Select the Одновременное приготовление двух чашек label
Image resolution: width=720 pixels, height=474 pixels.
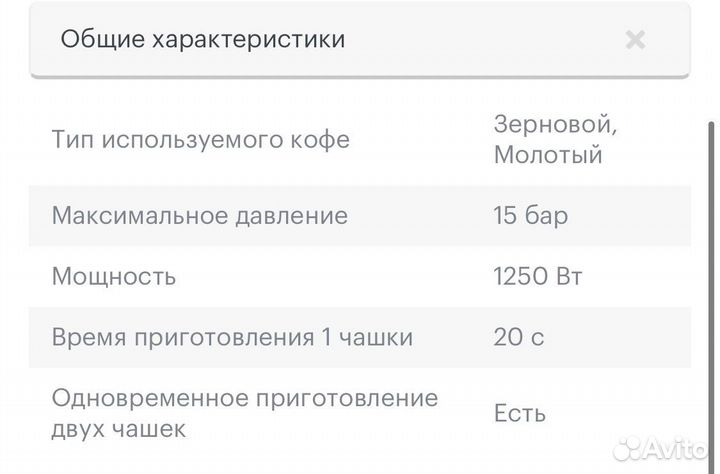(x=245, y=413)
